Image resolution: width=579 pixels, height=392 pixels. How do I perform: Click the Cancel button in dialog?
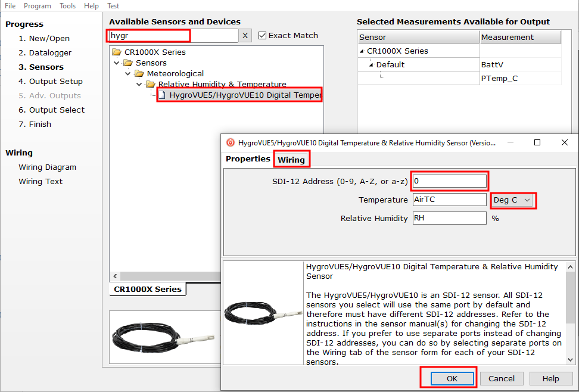point(502,378)
